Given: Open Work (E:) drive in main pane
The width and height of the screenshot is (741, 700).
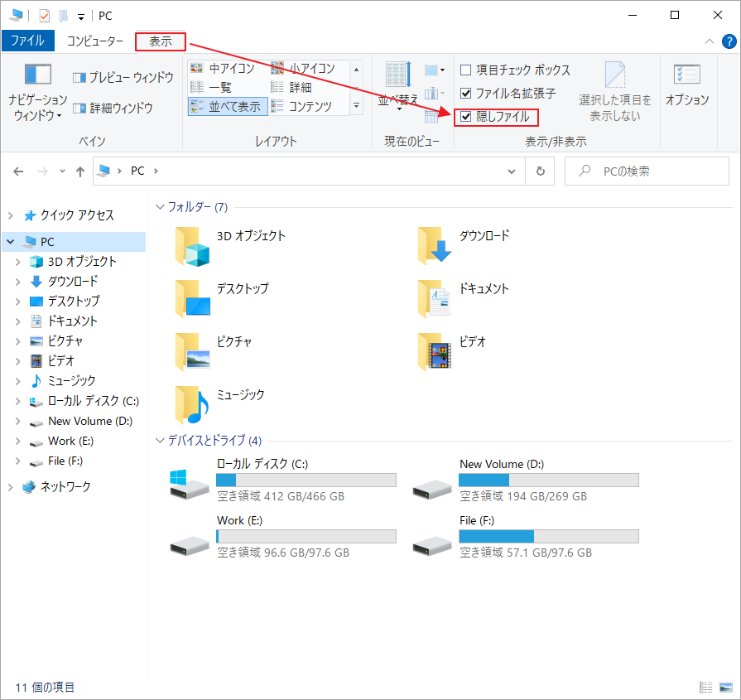Looking at the screenshot, I should click(x=283, y=536).
